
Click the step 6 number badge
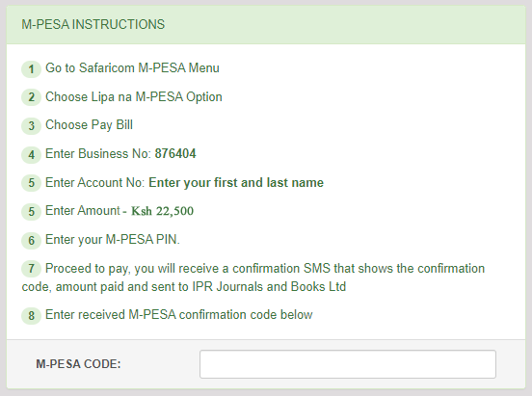tap(31, 241)
